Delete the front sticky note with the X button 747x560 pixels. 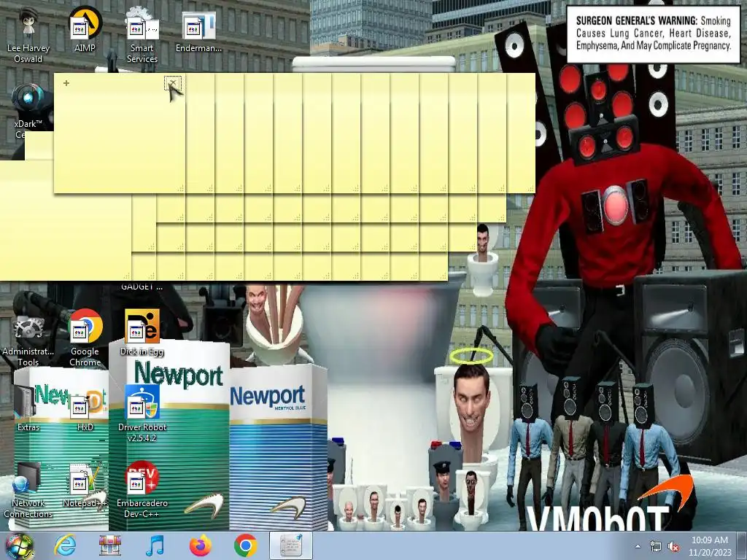pos(173,84)
